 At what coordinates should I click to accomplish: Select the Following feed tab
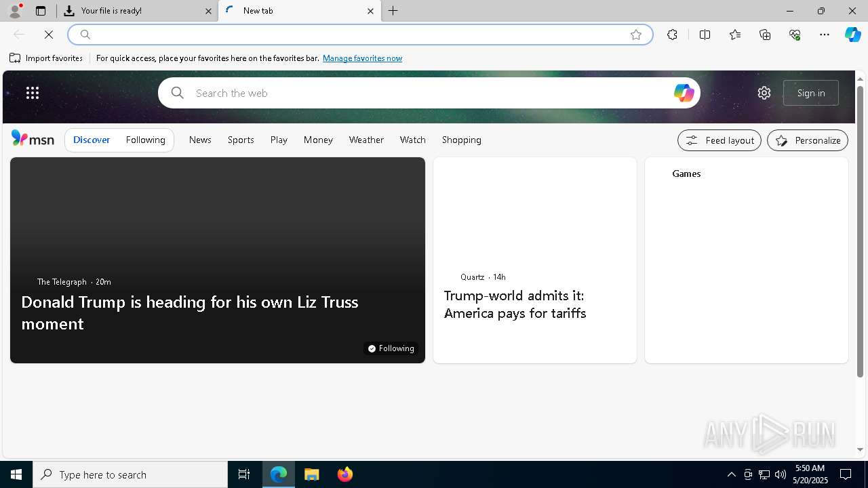(146, 140)
